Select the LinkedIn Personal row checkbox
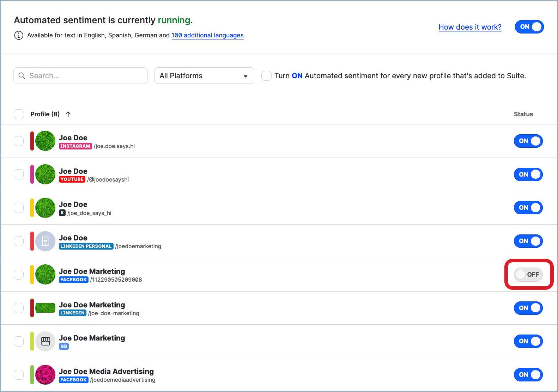 point(19,241)
